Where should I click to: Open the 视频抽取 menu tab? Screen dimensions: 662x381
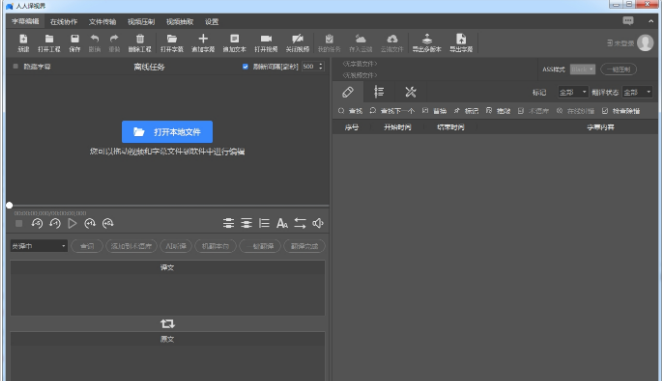pos(180,22)
